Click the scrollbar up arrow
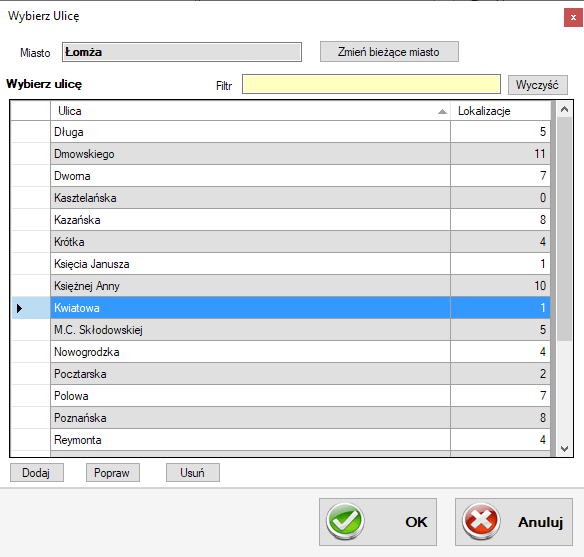The width and height of the screenshot is (584, 557). [564, 109]
